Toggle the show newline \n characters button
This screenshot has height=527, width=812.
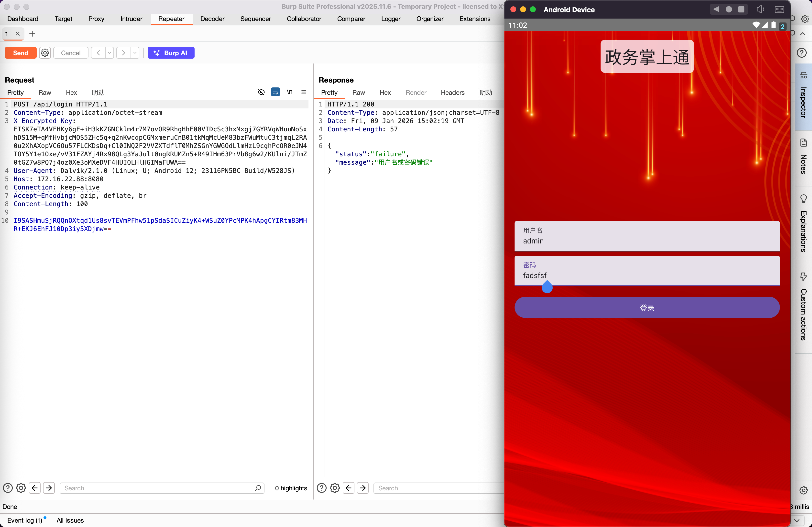(x=289, y=92)
